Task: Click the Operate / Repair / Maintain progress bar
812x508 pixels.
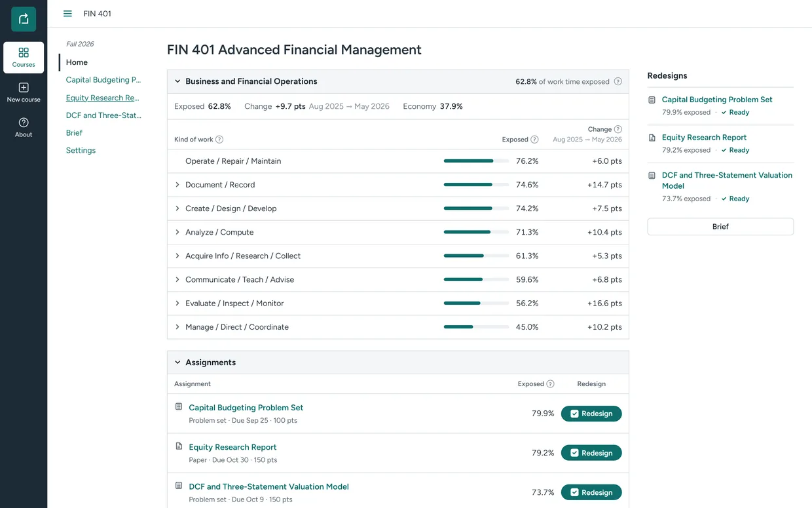Action: click(x=476, y=161)
